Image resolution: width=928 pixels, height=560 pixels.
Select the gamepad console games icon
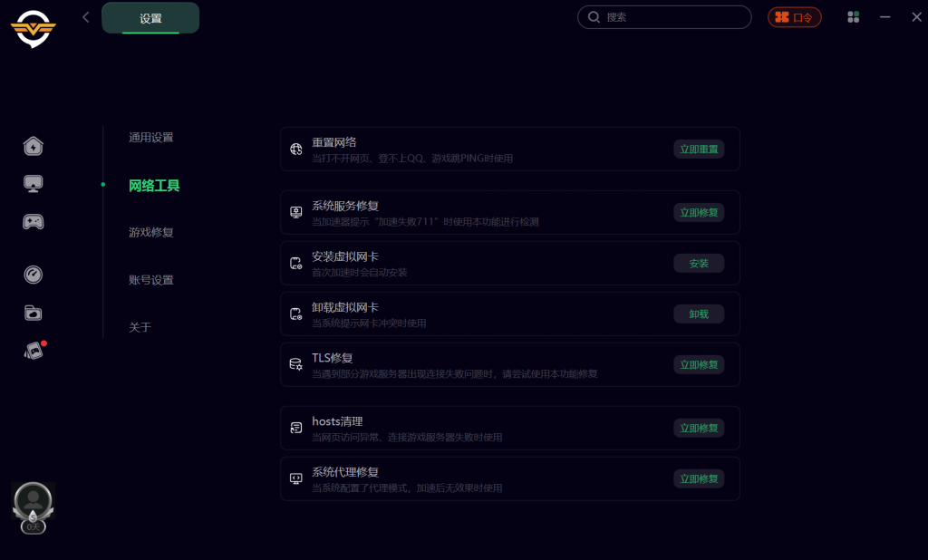34,221
